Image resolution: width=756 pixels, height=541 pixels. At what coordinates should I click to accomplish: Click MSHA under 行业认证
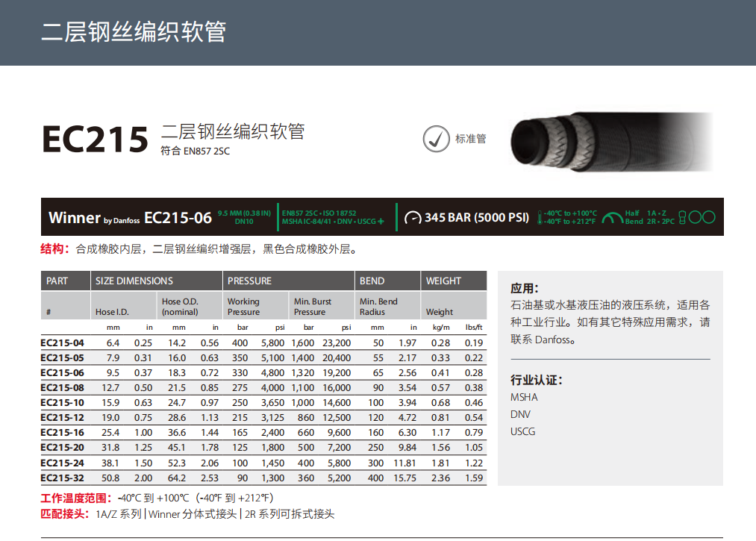pyautogui.click(x=524, y=397)
